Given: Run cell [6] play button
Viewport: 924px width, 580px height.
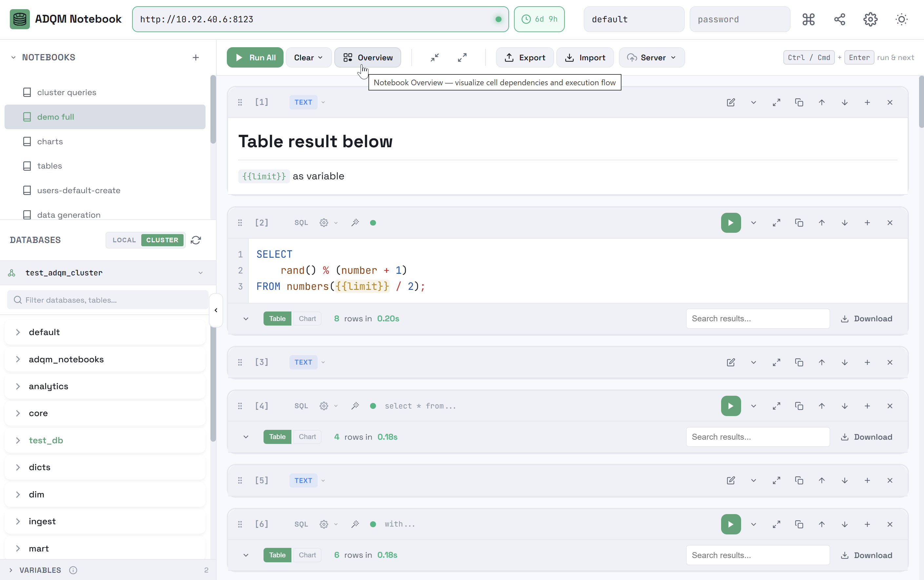Looking at the screenshot, I should coord(731,524).
